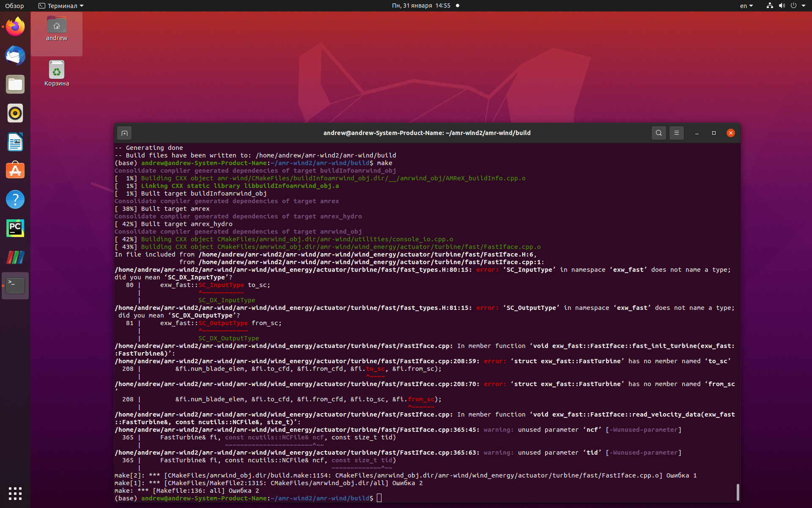
Task: Launch the Rhythmbox music player
Action: 15,113
